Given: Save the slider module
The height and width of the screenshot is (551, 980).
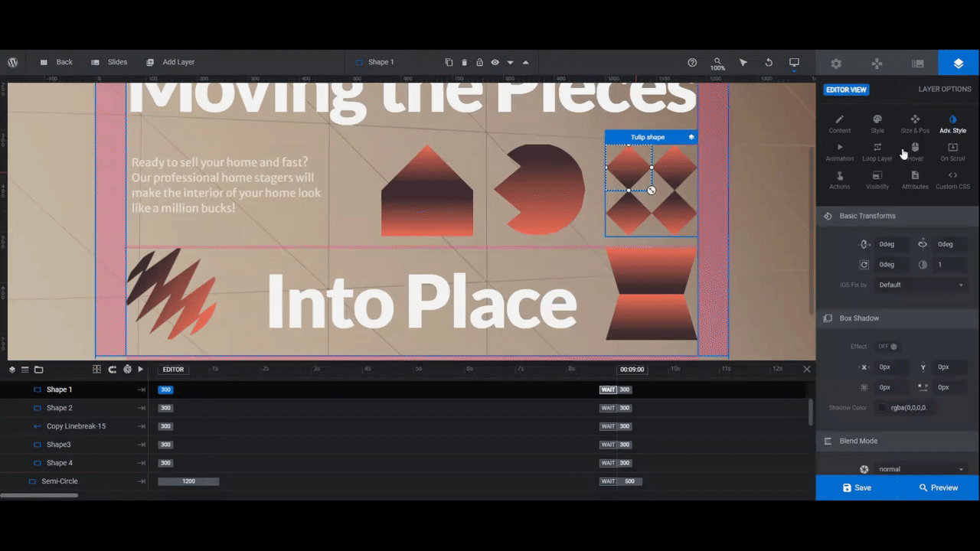Looking at the screenshot, I should tap(857, 487).
